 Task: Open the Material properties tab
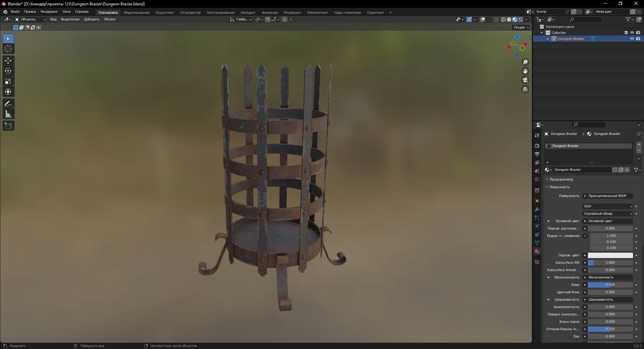click(x=537, y=251)
